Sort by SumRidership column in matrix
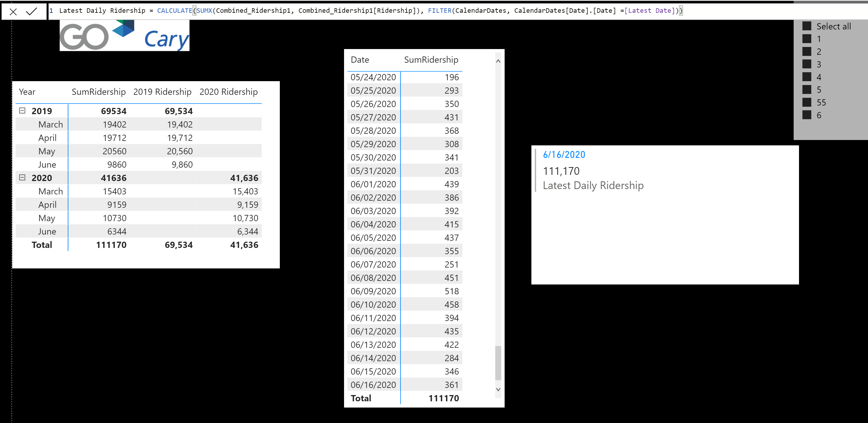 pyautogui.click(x=98, y=92)
